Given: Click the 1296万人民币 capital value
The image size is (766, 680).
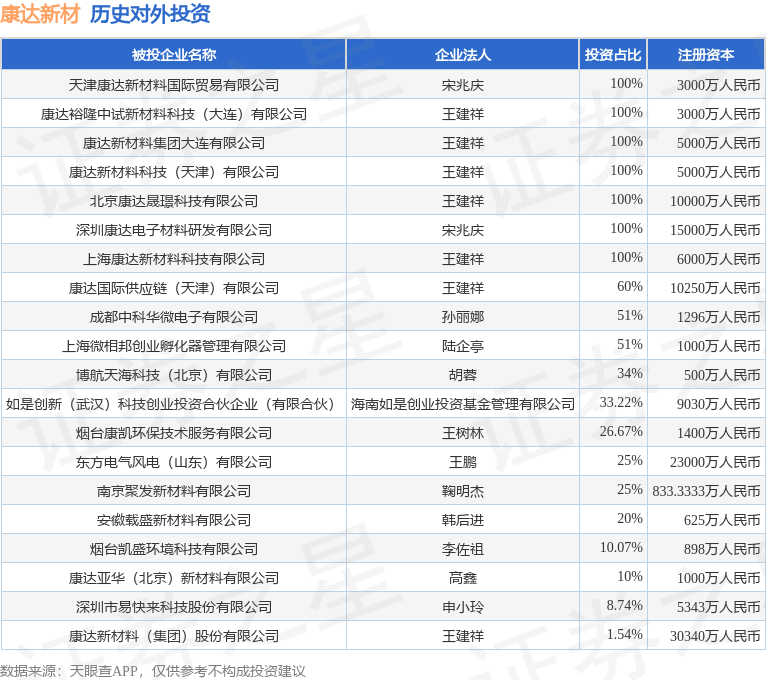Looking at the screenshot, I should click(719, 317).
